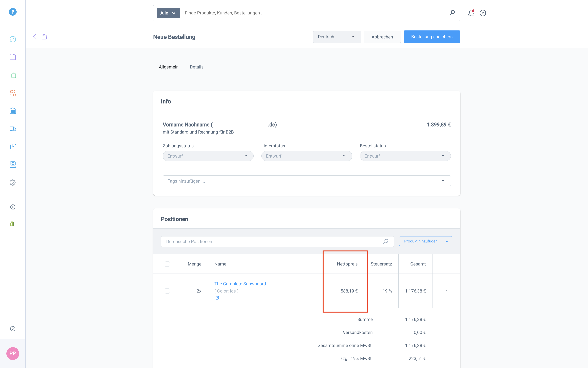Click the help question mark icon
Image resolution: width=588 pixels, height=368 pixels.
tap(483, 13)
